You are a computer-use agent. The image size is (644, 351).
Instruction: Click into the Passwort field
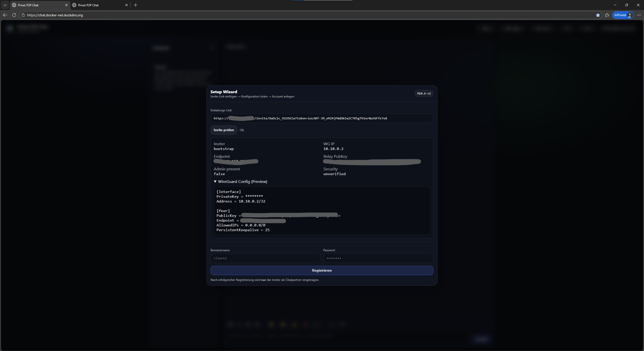378,258
